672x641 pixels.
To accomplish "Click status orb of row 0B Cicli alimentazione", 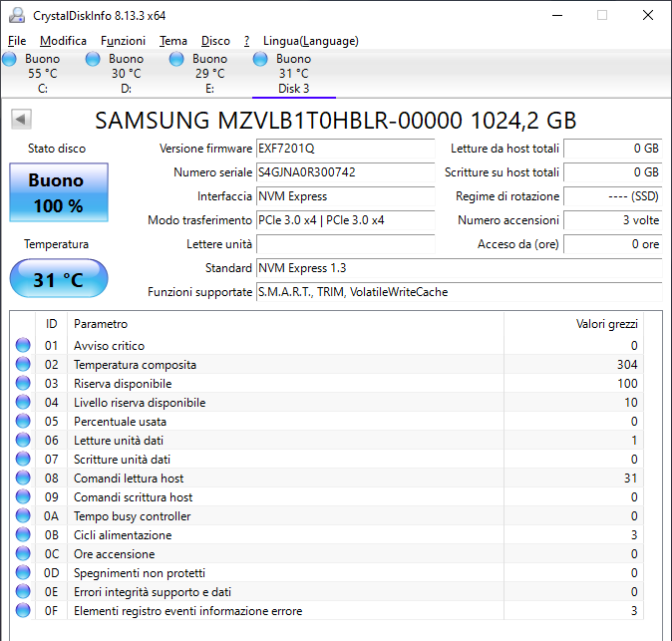I will pos(23,534).
